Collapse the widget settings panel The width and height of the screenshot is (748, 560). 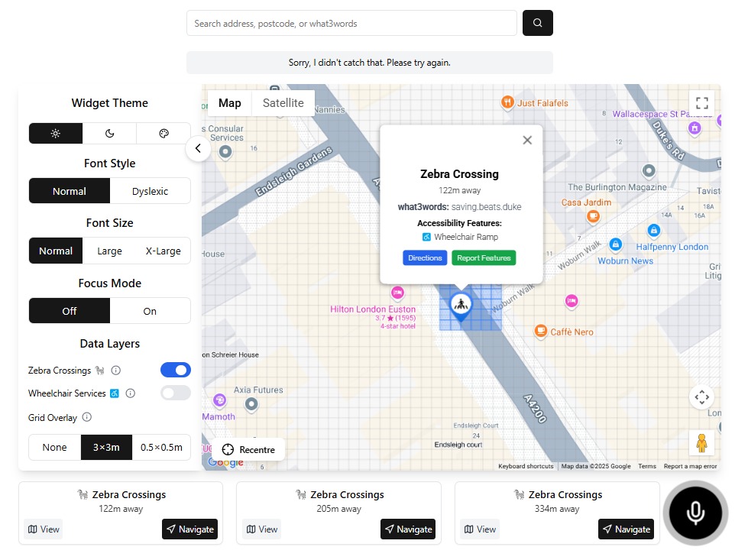(199, 148)
